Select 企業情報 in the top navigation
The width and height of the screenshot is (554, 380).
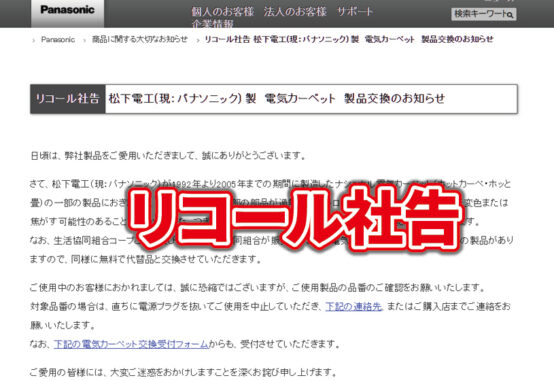[212, 23]
